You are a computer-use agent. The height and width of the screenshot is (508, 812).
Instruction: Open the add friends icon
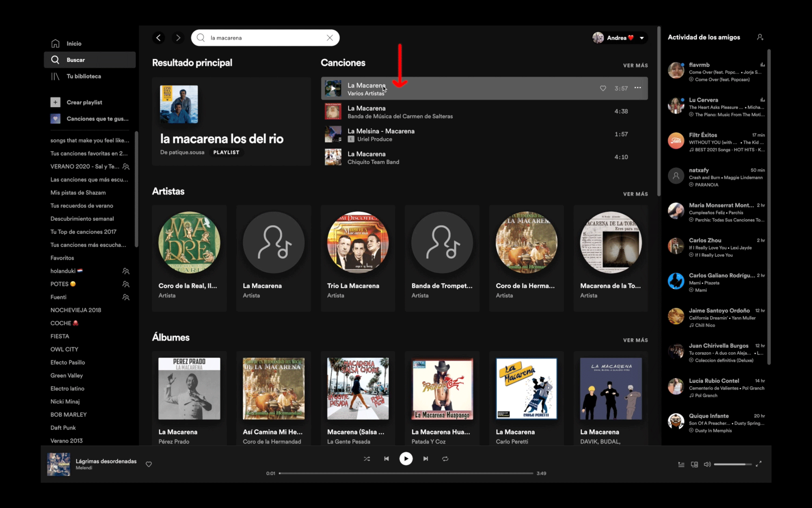760,37
